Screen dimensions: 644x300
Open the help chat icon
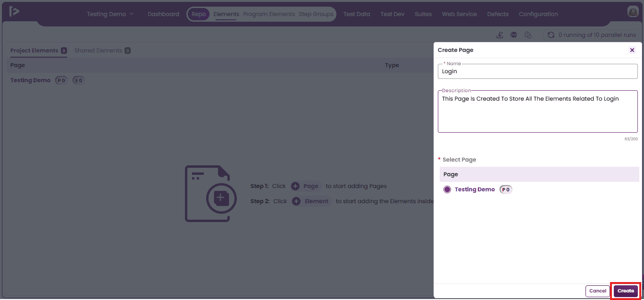click(x=528, y=35)
